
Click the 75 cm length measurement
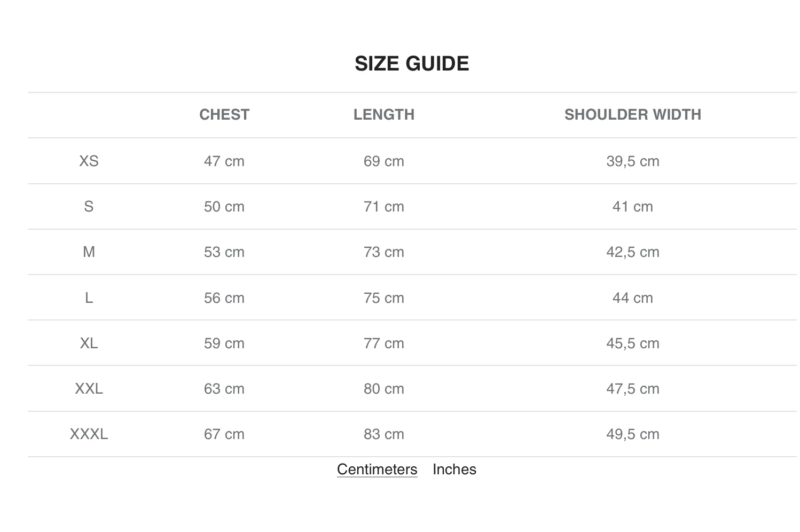point(384,298)
